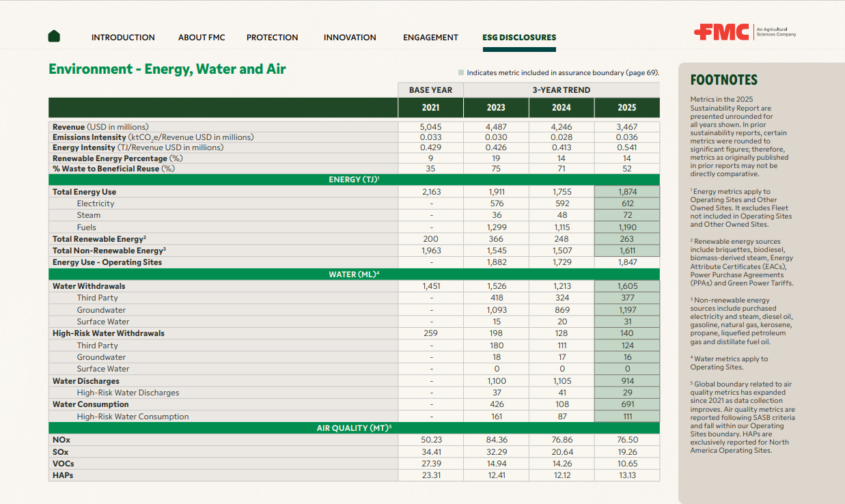
Task: Select the High-Risk Water Withdrawals label
Action: (109, 333)
